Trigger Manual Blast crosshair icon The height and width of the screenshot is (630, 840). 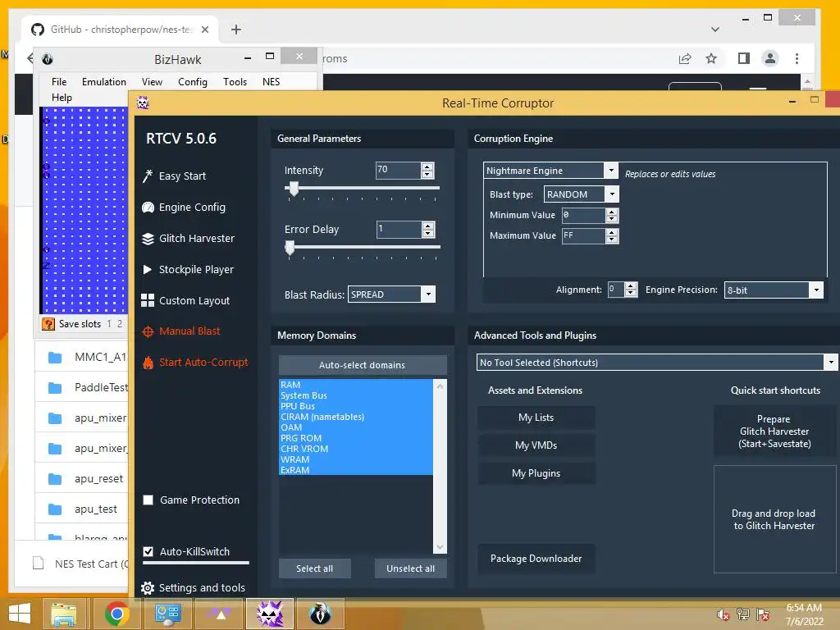click(x=148, y=331)
